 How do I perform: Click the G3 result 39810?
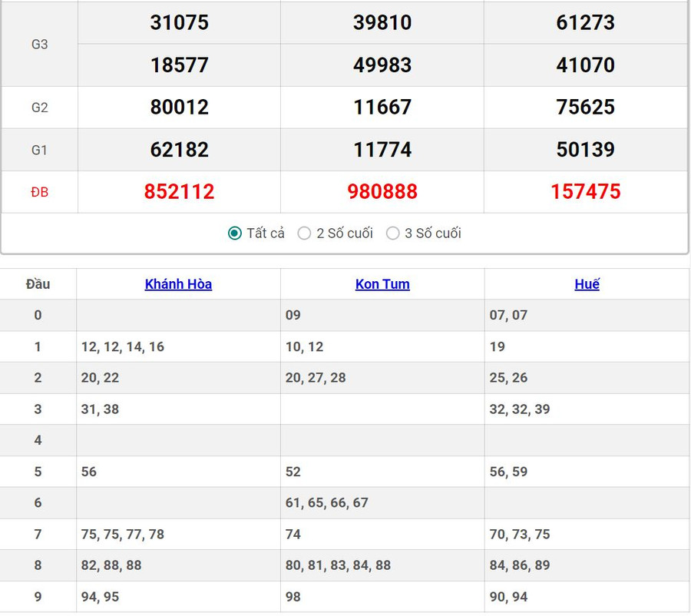(382, 23)
